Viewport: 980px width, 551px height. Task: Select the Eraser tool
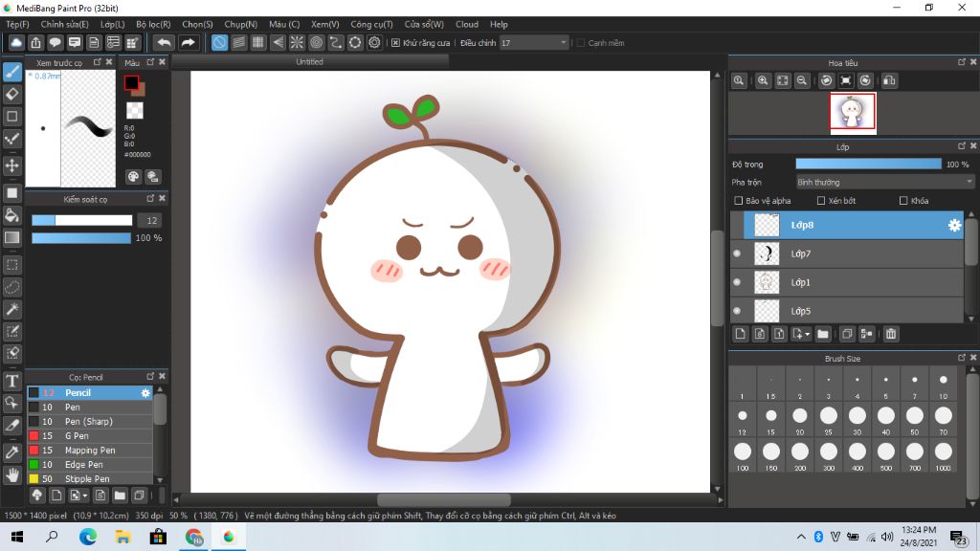tap(11, 94)
